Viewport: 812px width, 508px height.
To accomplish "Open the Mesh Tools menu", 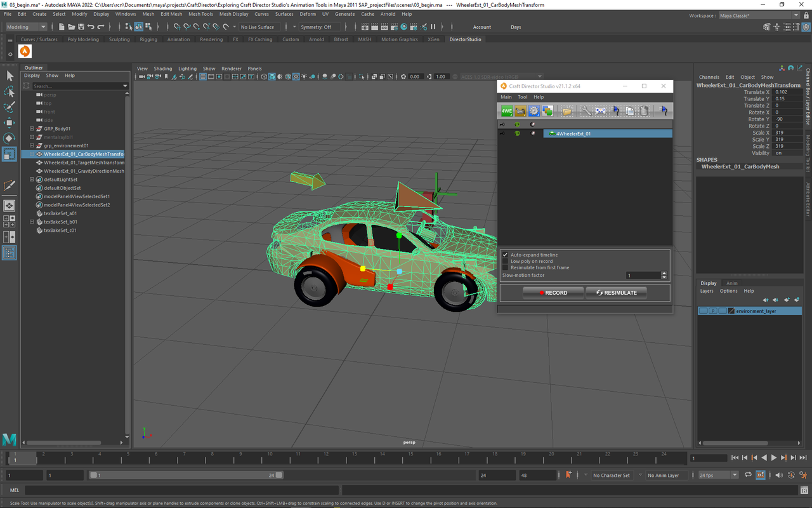I will click(200, 13).
